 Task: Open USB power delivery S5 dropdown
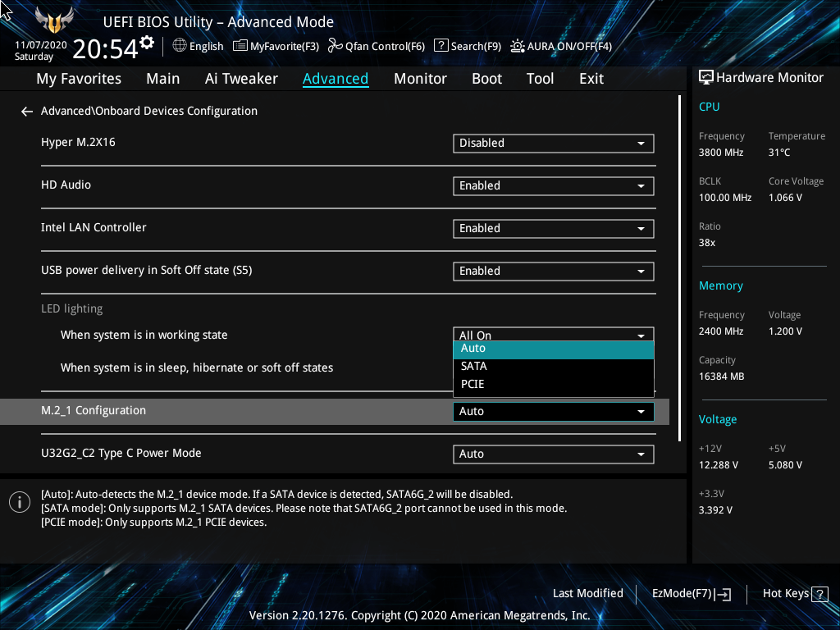point(554,272)
